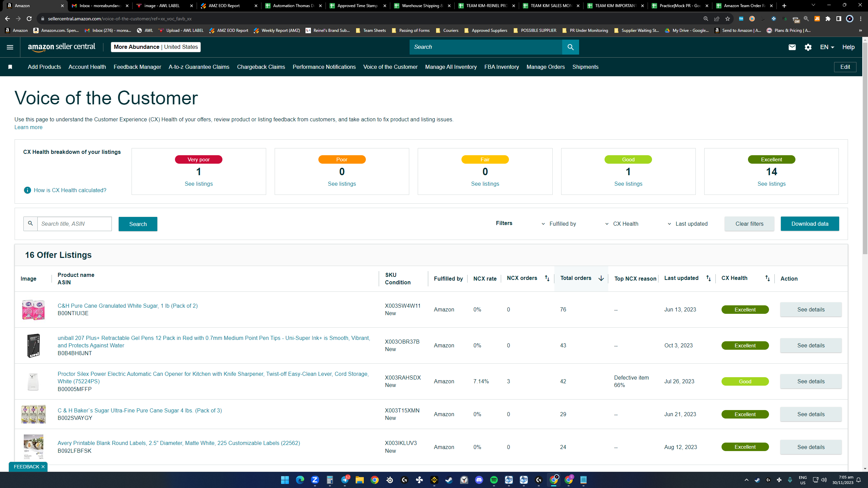Open the Approved Suppliers bookmark folder
This screenshot has height=488, width=868.
coord(486,30)
